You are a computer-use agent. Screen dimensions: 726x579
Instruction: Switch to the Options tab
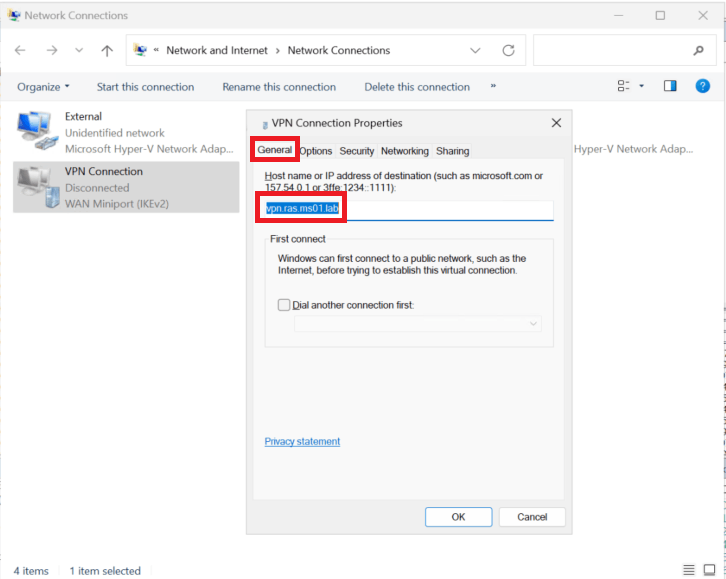pos(316,151)
